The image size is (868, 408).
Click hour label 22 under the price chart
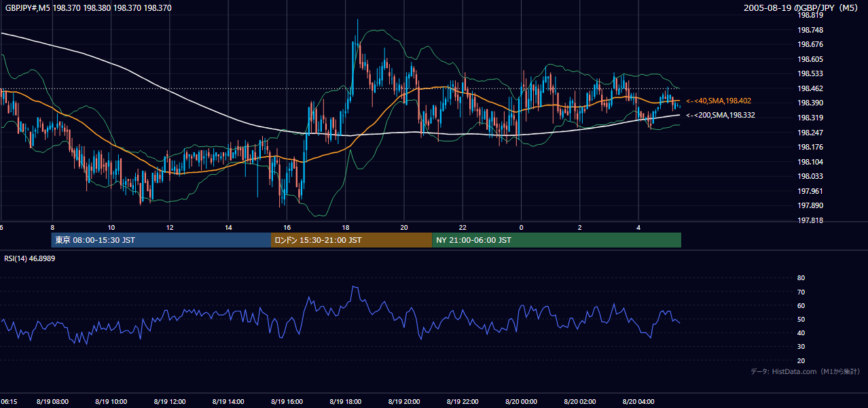[463, 228]
